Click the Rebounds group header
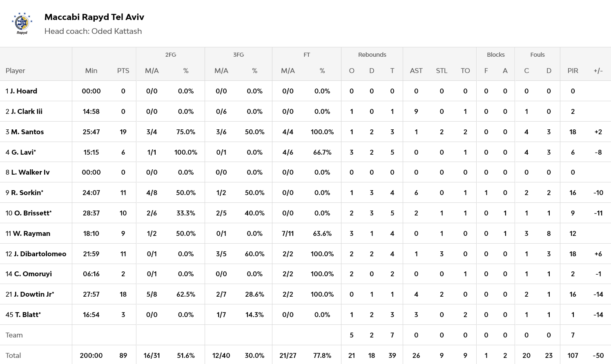This screenshot has height=364, width=611. click(x=372, y=55)
